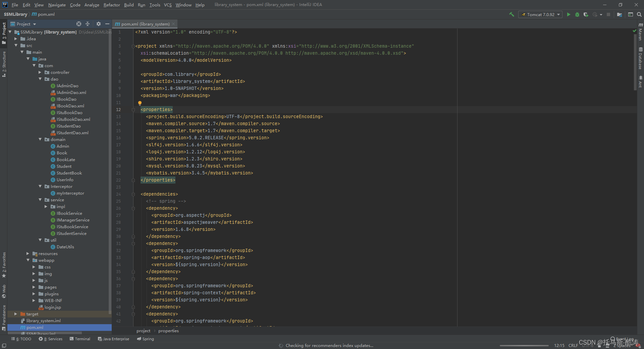The width and height of the screenshot is (644, 349).
Task: Toggle the Terminal tool window
Action: coord(80,339)
